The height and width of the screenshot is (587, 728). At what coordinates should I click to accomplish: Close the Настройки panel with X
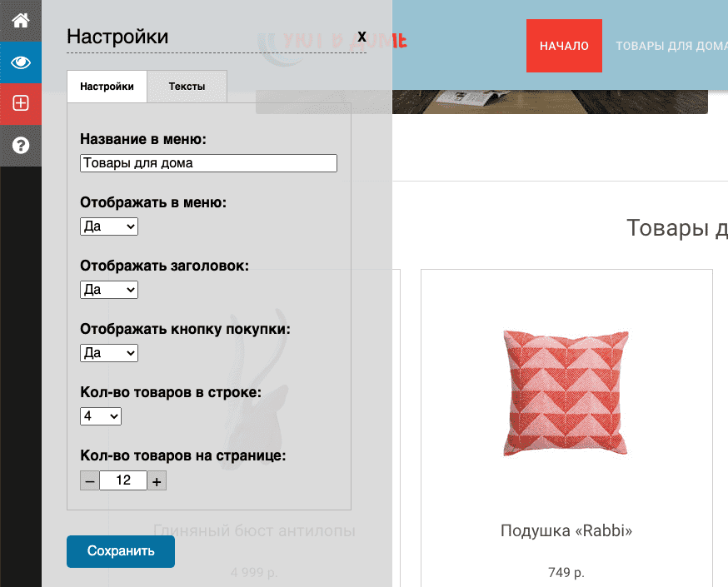tap(362, 37)
